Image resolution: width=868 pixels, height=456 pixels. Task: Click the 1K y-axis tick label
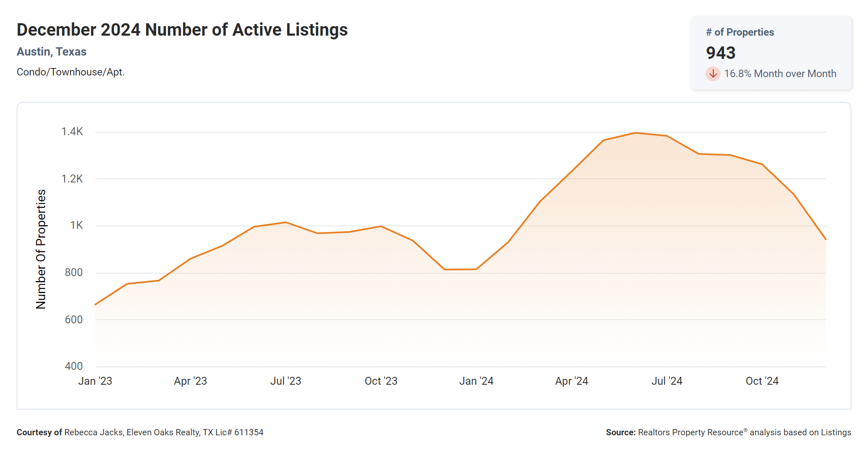tap(76, 226)
